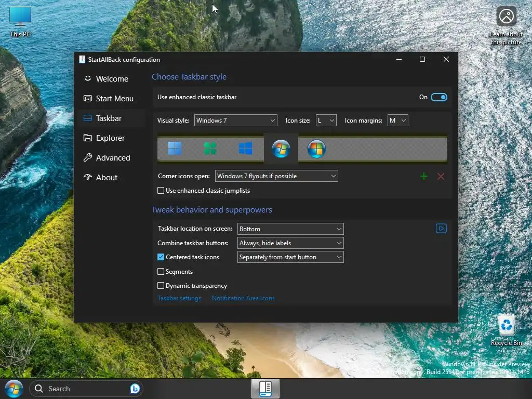The image size is (532, 399).
Task: Choose the green clover start button icon
Action: pyautogui.click(x=210, y=149)
